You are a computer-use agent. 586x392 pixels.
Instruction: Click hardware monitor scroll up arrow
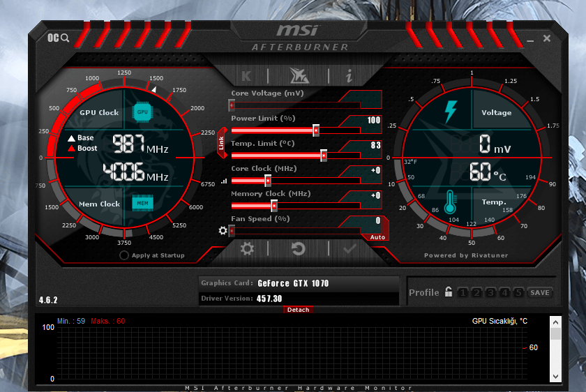555,322
